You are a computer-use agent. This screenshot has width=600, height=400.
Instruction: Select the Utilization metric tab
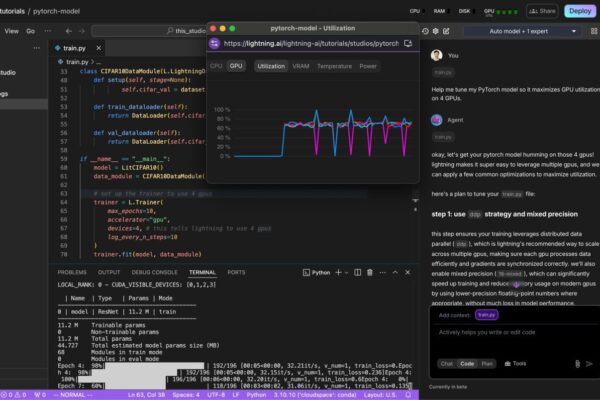click(271, 66)
